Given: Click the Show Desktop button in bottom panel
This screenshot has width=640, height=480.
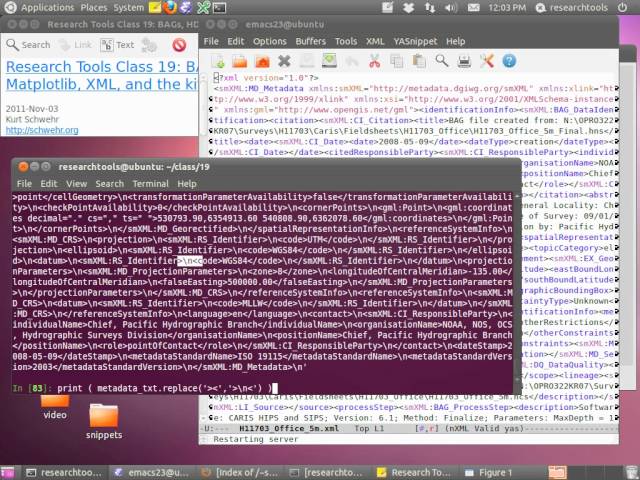Looking at the screenshot, I should click(8, 472).
